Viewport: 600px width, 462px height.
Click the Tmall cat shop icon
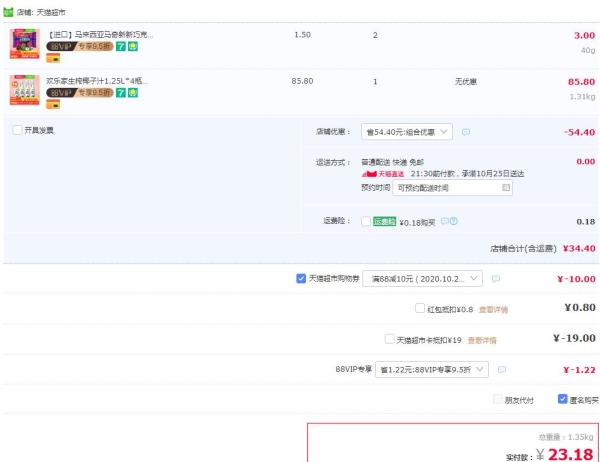coord(8,12)
